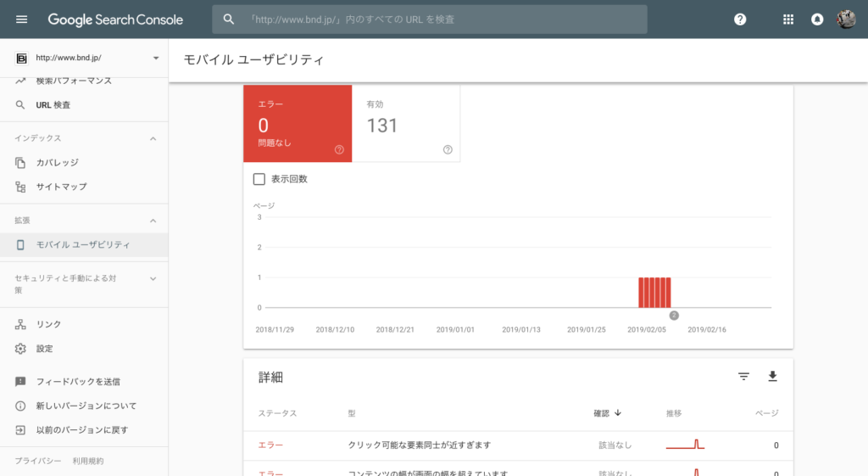The height and width of the screenshot is (476, 868).
Task: Open サイトマップ in the sidebar
Action: point(61,187)
